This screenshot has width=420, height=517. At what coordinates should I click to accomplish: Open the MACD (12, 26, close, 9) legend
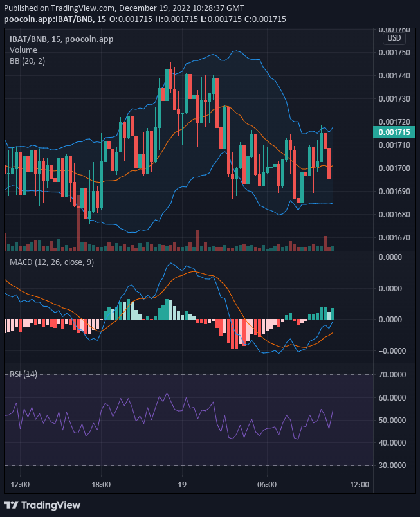pyautogui.click(x=51, y=262)
